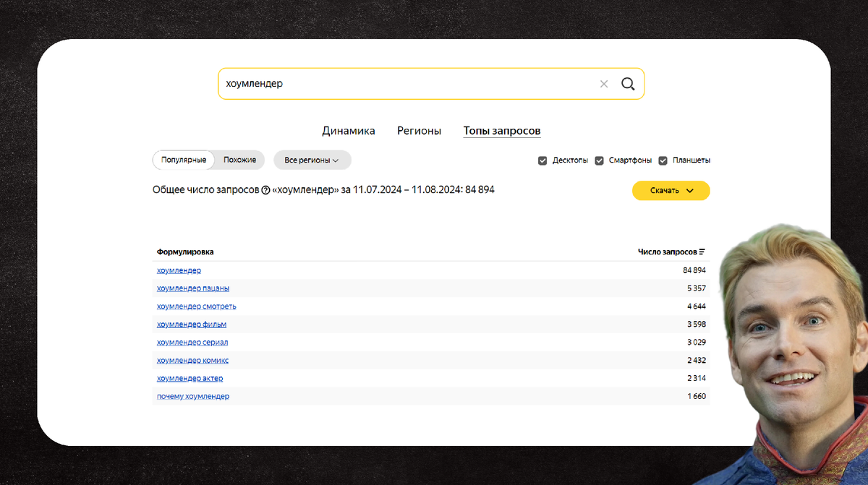Switch to the Похожие toggle option
Viewport: 868px width, 485px height.
pos(239,160)
